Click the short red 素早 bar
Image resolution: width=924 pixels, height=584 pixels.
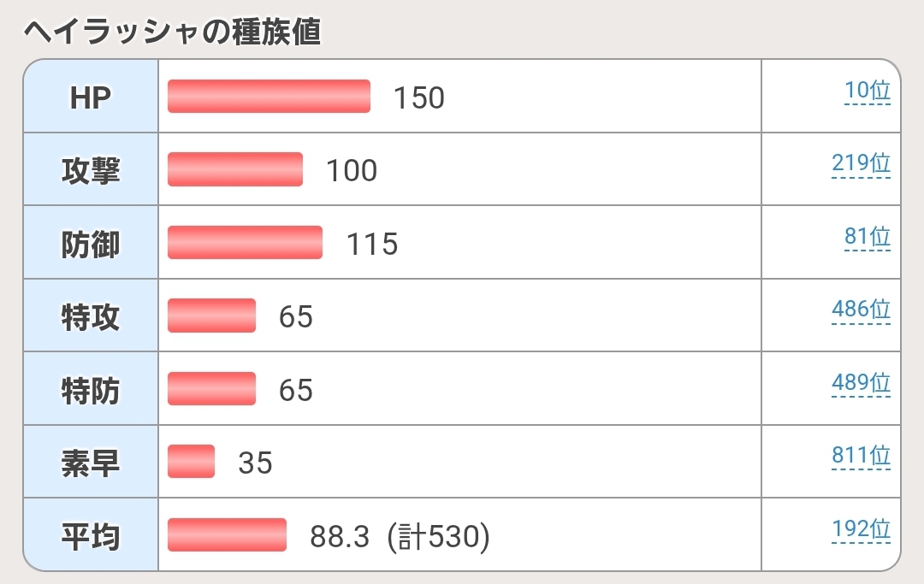[191, 462]
